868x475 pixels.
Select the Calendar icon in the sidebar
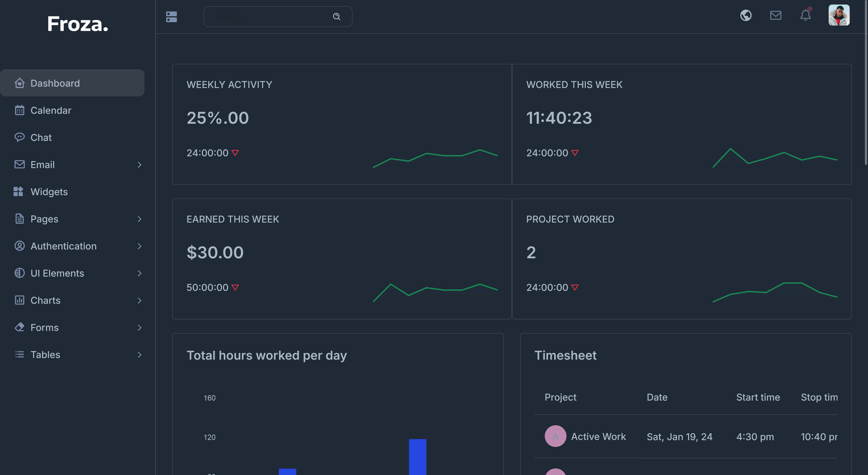[19, 110]
